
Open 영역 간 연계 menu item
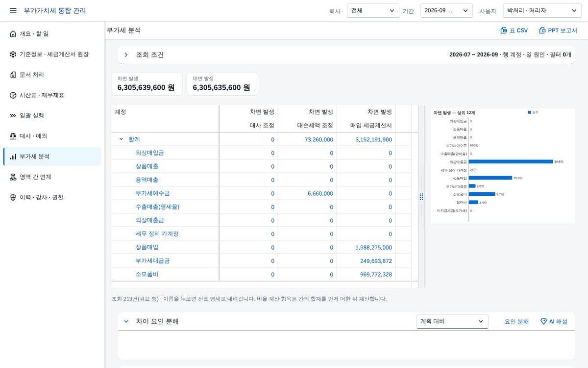52,177
